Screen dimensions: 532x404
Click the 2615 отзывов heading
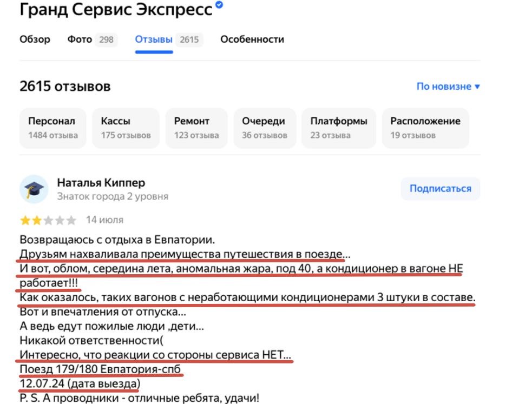click(x=65, y=87)
